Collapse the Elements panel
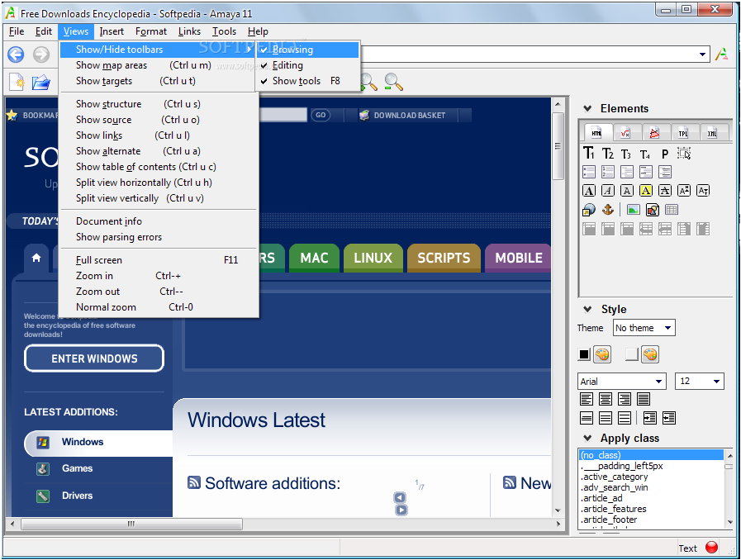This screenshot has width=741, height=560. point(587,109)
